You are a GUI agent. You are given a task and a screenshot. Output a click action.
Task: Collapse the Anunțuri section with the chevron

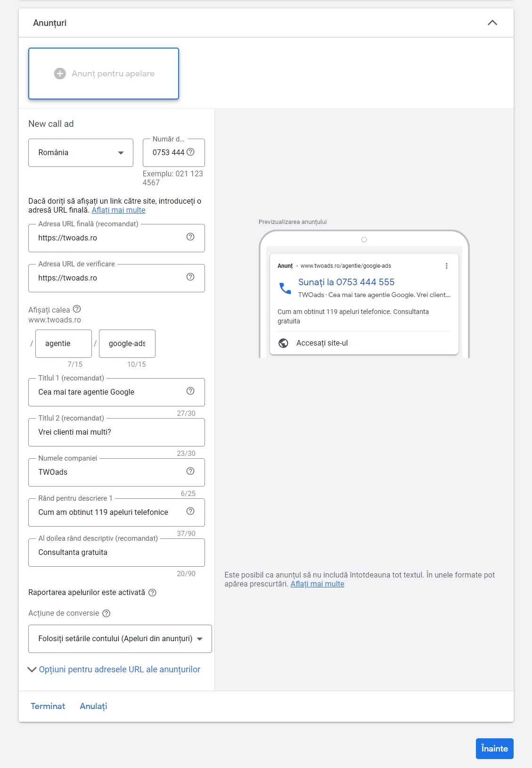tap(492, 23)
